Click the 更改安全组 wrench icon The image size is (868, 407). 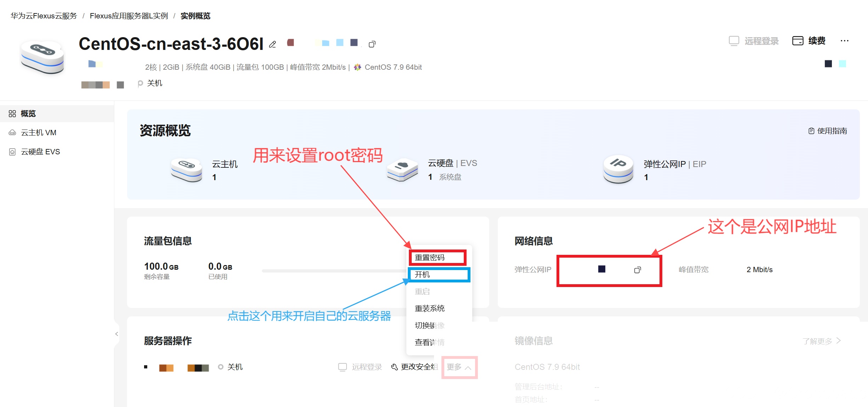pos(394,367)
